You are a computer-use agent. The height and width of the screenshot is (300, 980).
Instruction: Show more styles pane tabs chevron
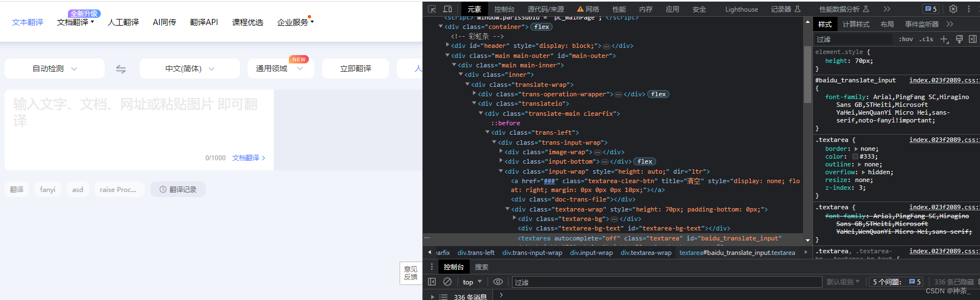tap(950, 24)
